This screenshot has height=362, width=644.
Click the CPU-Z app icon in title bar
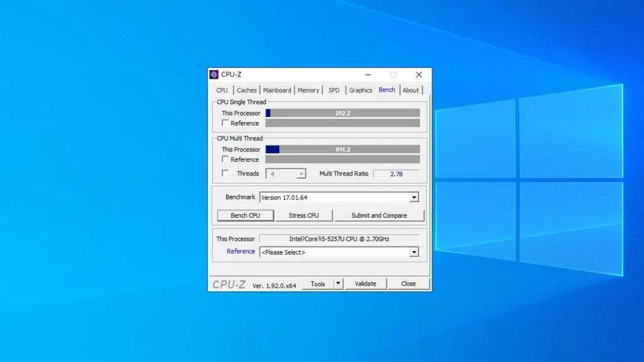click(214, 74)
